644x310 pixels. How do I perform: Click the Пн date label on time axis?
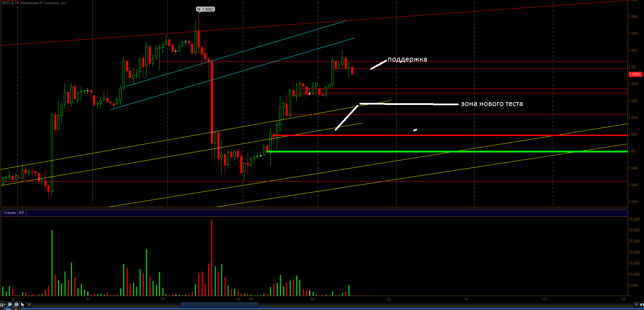tap(251, 299)
